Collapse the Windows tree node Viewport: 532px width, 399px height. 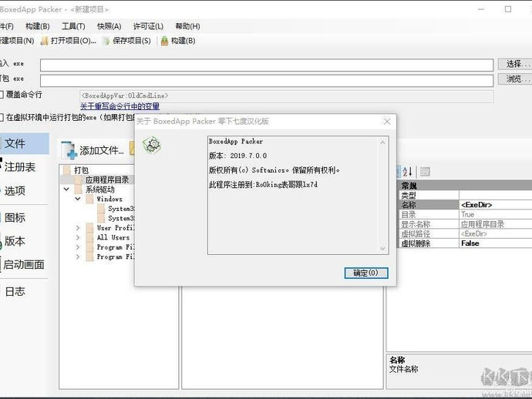(x=78, y=199)
